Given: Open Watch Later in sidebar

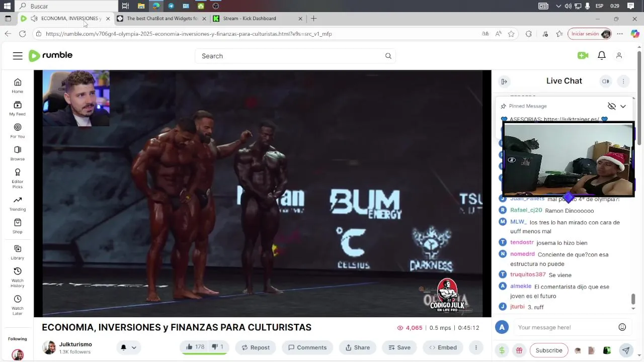Looking at the screenshot, I should pyautogui.click(x=18, y=305).
